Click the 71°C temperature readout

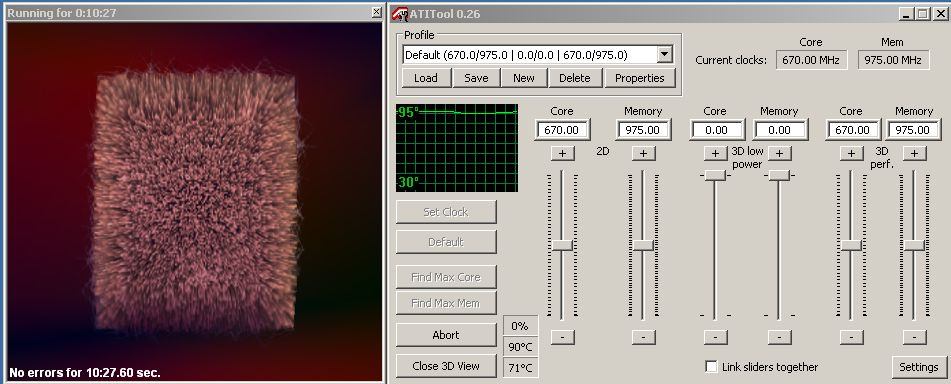coord(520,368)
